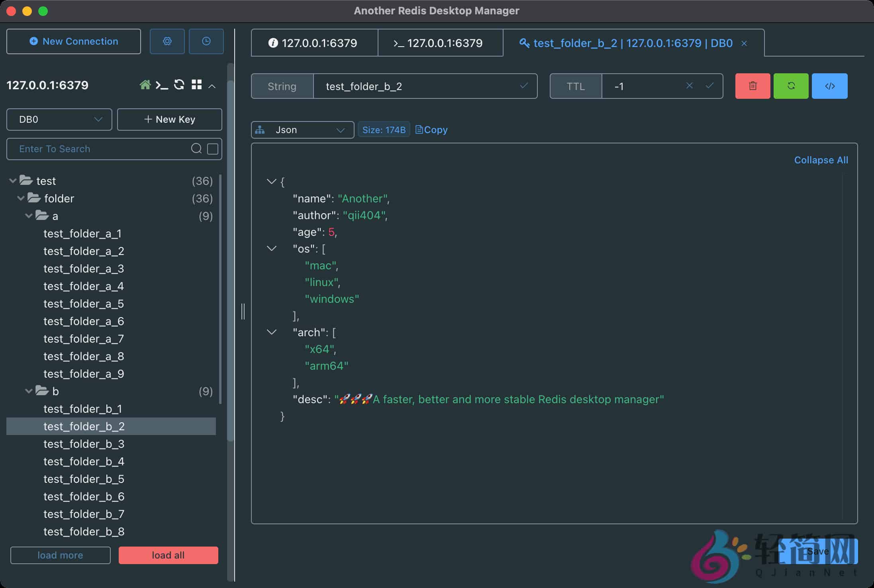
Task: Open the Json view format dropdown
Action: [x=302, y=129]
